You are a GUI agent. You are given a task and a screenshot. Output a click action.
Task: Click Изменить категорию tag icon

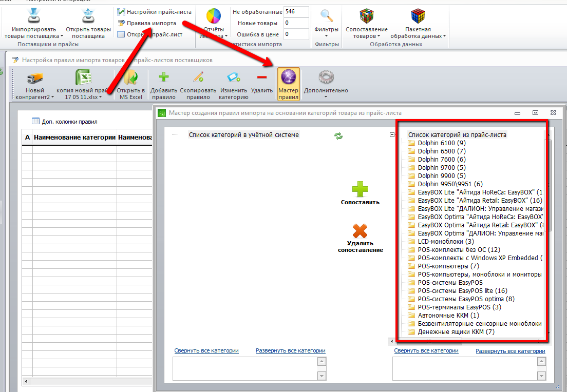click(234, 77)
